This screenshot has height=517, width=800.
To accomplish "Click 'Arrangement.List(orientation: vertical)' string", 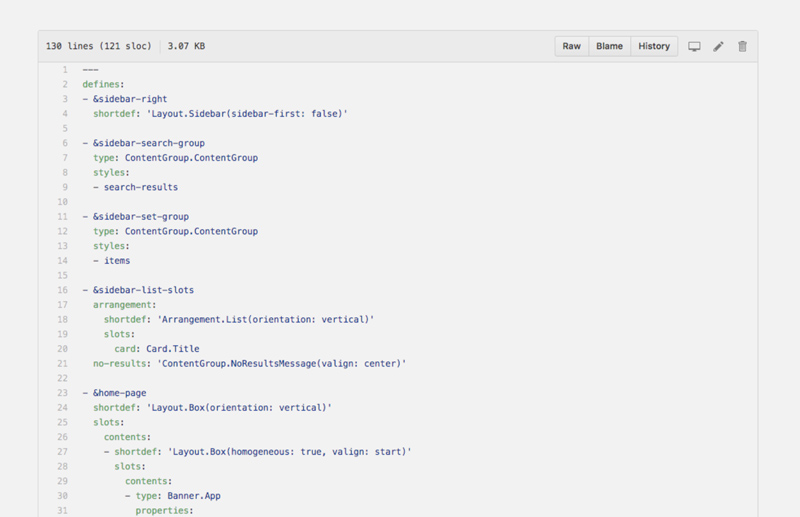I will (266, 319).
